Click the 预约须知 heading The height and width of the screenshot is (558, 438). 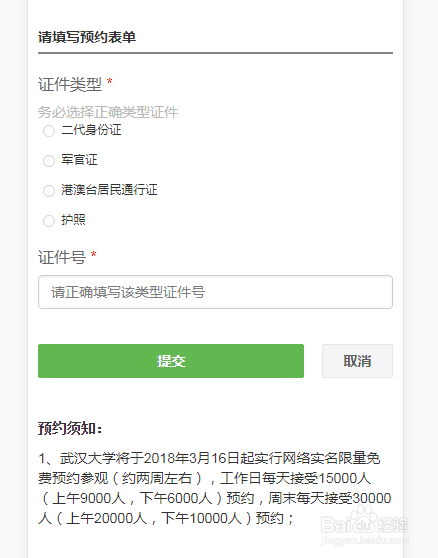70,428
